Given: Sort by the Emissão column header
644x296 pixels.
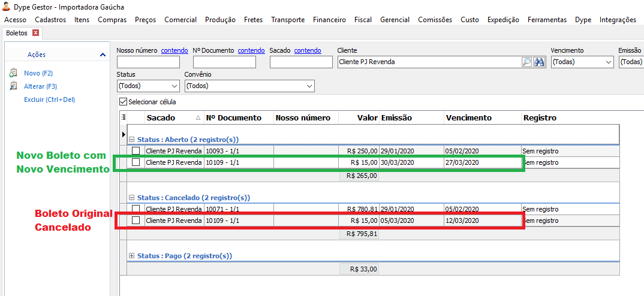Looking at the screenshot, I should 411,118.
